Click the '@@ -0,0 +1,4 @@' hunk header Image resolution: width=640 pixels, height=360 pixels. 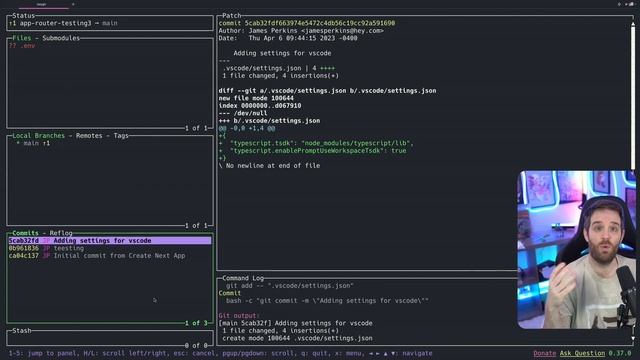click(247, 128)
